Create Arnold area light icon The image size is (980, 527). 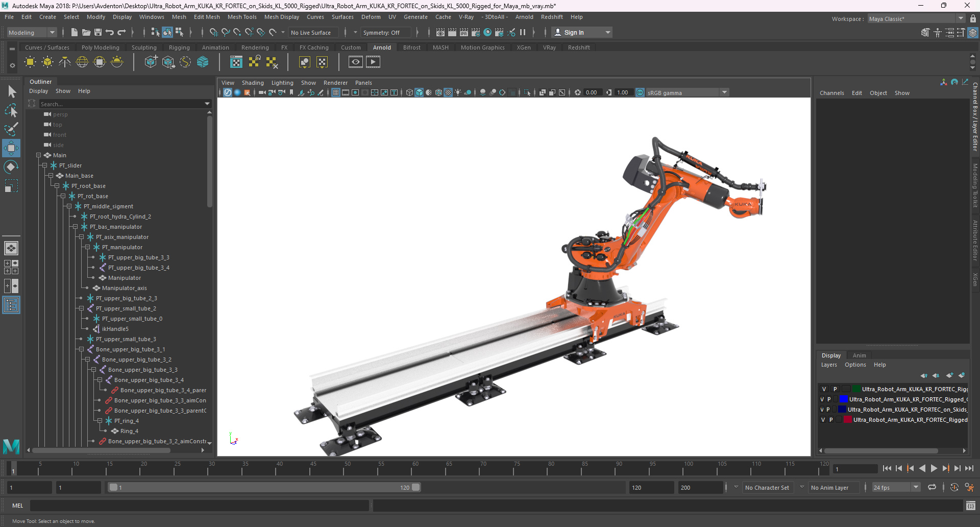tap(30, 62)
